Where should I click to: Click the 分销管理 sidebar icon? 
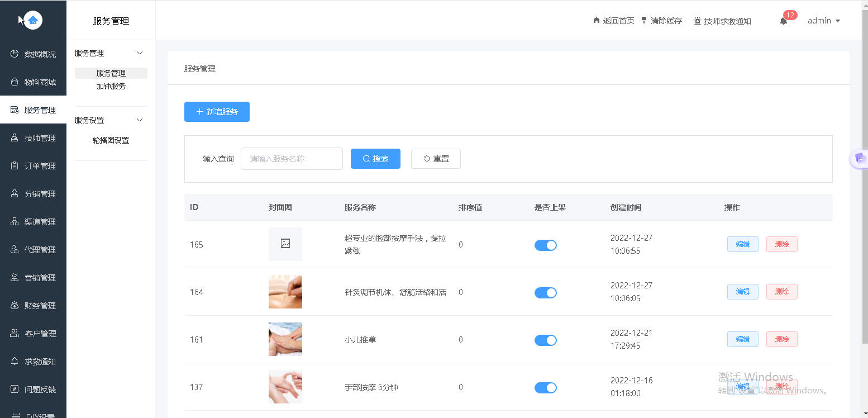(15, 194)
